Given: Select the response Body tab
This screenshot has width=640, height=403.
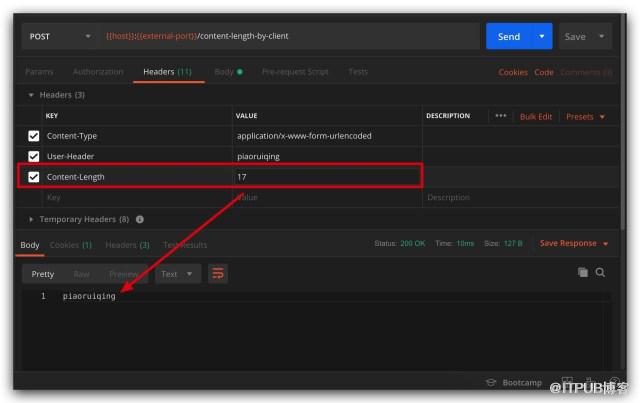Looking at the screenshot, I should pyautogui.click(x=30, y=245).
